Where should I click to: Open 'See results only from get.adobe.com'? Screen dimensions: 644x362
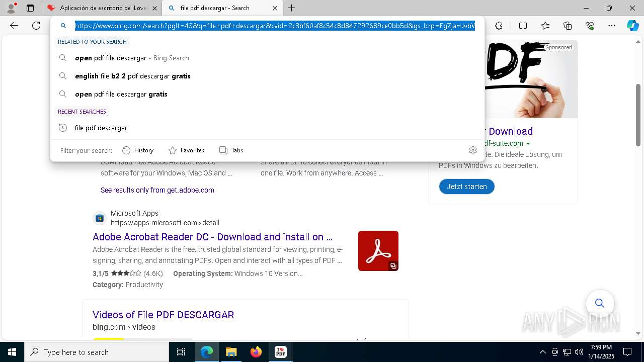click(157, 190)
